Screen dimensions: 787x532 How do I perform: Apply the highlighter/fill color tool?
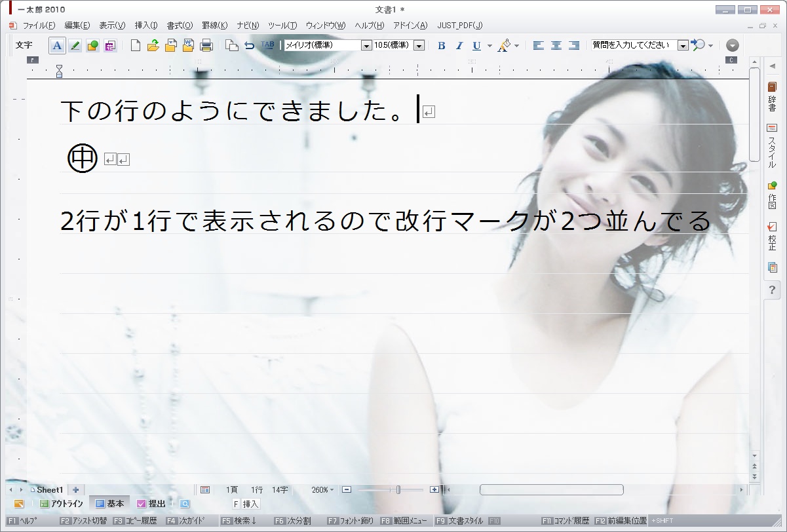pos(504,45)
